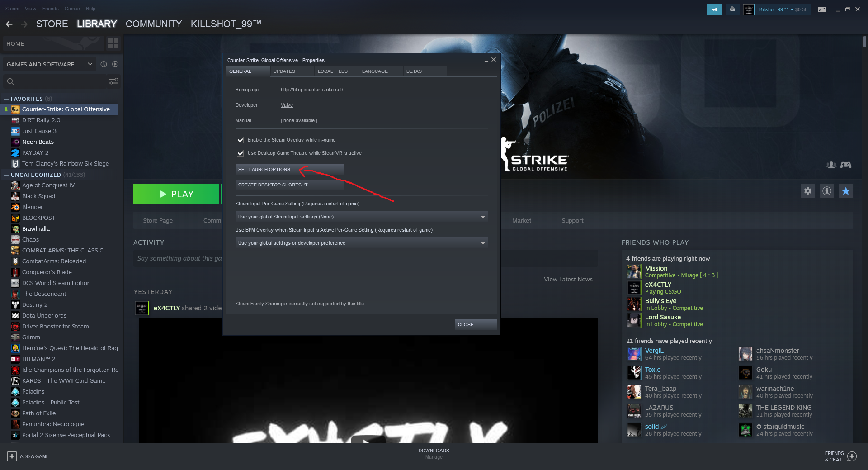Click Create Desktop Shortcut button
868x470 pixels.
290,185
